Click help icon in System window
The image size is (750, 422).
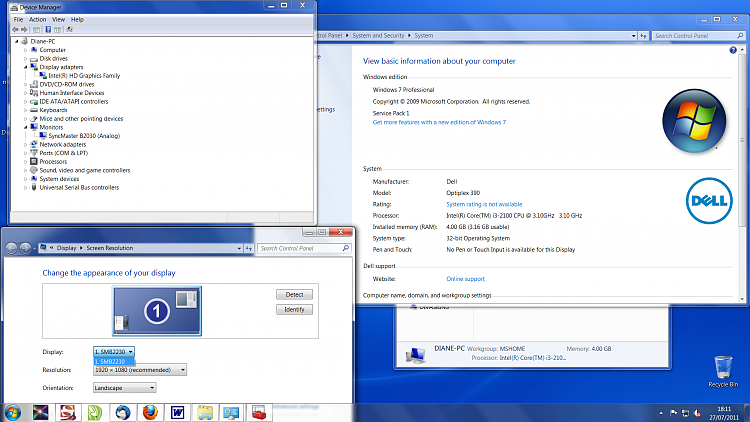click(x=733, y=50)
